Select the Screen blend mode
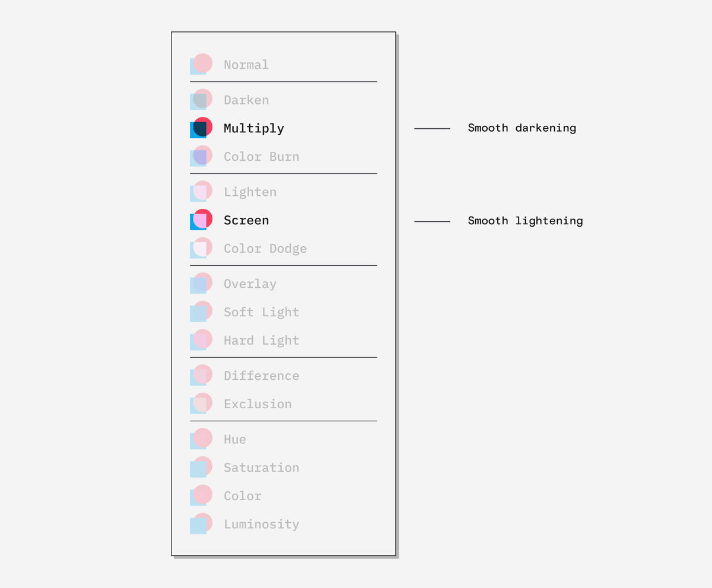Screen dimensions: 712x588 pyautogui.click(x=246, y=220)
